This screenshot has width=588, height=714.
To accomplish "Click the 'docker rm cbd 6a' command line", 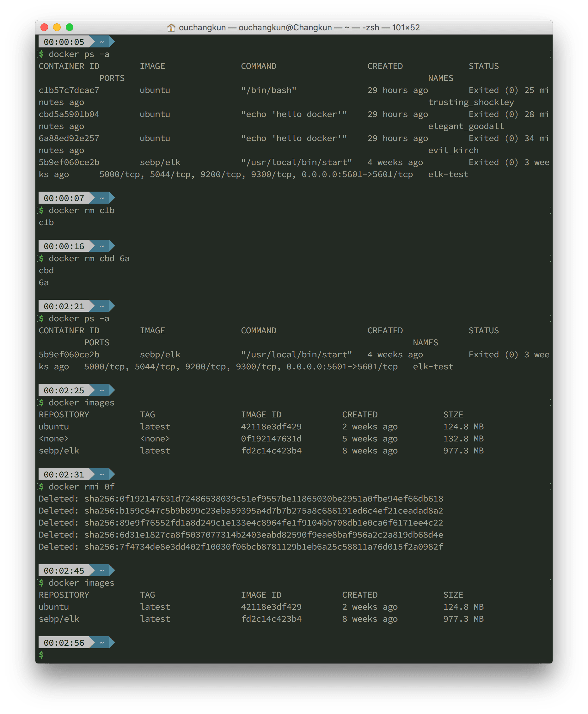I will [89, 258].
